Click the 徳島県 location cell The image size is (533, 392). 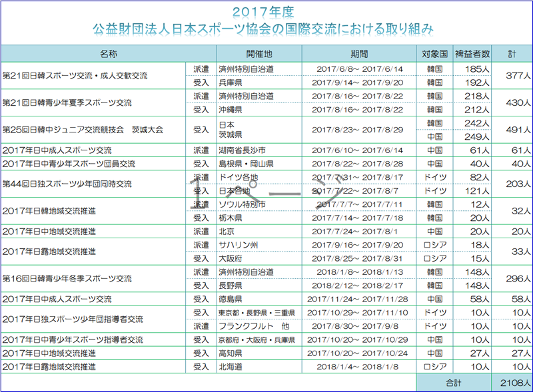click(259, 299)
